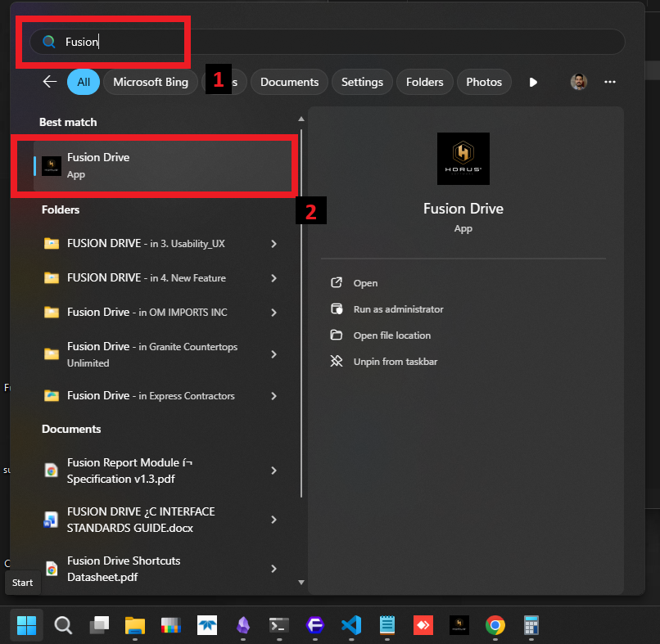The image size is (660, 644).
Task: Open the color bars app on taskbar
Action: click(x=171, y=625)
